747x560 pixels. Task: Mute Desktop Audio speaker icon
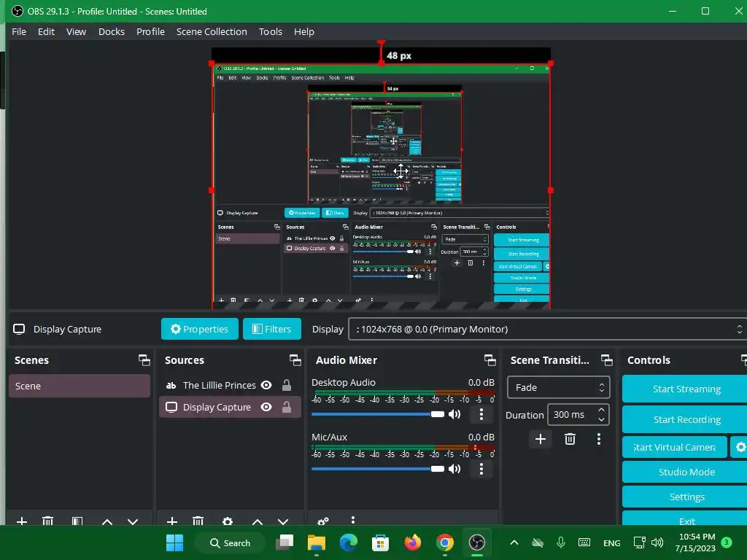[454, 414]
